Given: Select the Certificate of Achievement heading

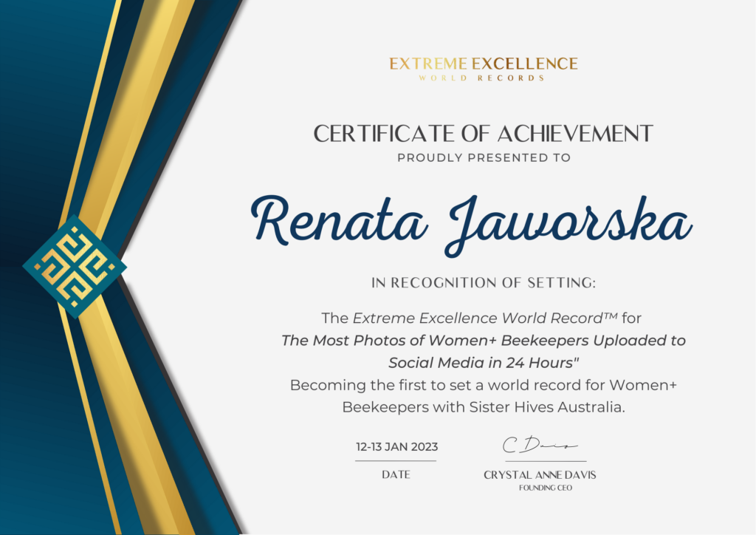Looking at the screenshot, I should (x=484, y=134).
